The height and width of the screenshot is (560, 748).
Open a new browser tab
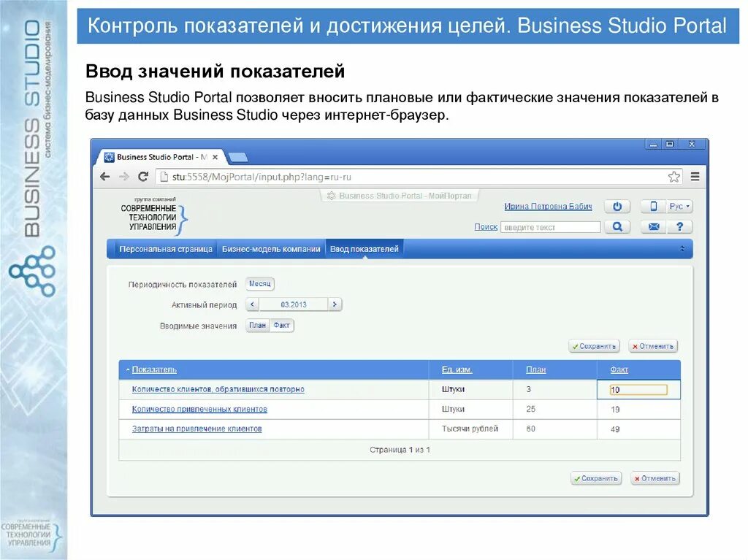(237, 157)
